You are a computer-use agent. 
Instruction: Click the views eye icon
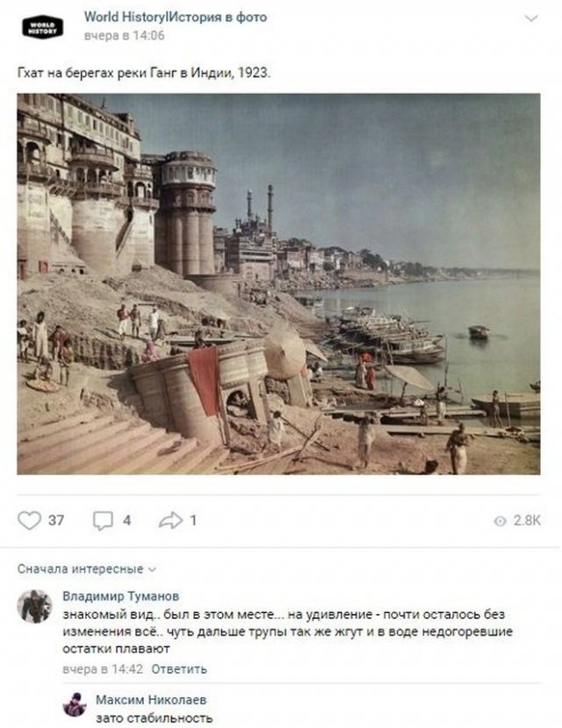(500, 522)
